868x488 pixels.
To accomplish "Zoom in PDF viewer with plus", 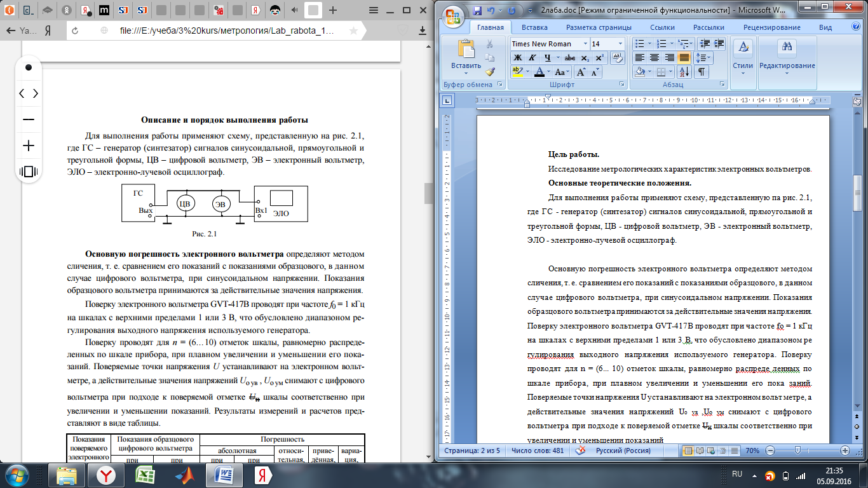I will [29, 146].
